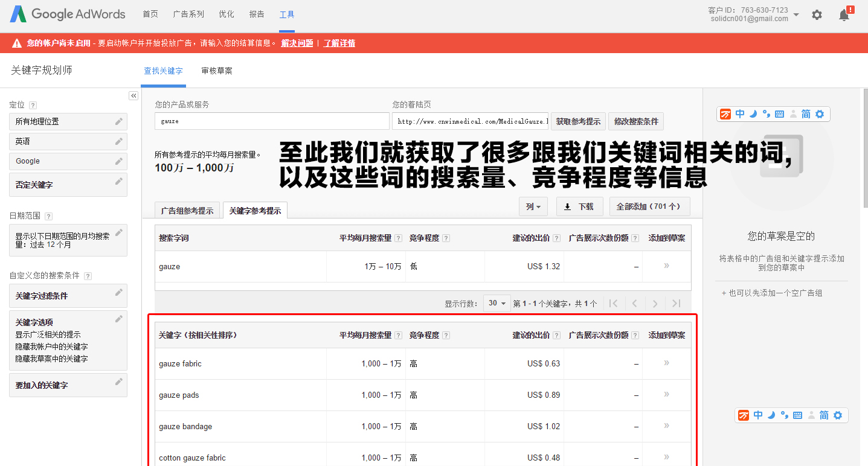Select the gauze pads keyword cell

241,395
